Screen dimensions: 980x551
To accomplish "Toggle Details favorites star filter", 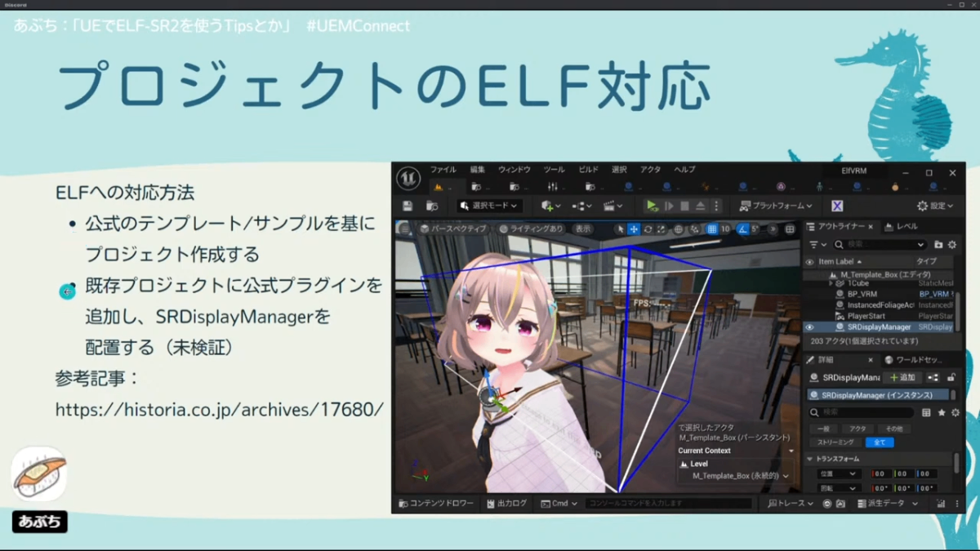I will [x=942, y=413].
